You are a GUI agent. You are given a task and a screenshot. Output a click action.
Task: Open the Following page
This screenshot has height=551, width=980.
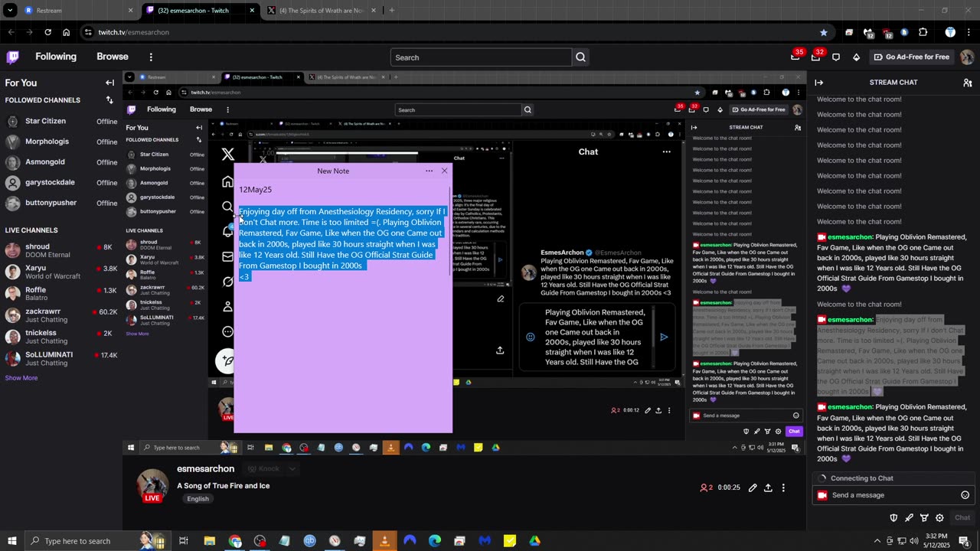point(56,57)
